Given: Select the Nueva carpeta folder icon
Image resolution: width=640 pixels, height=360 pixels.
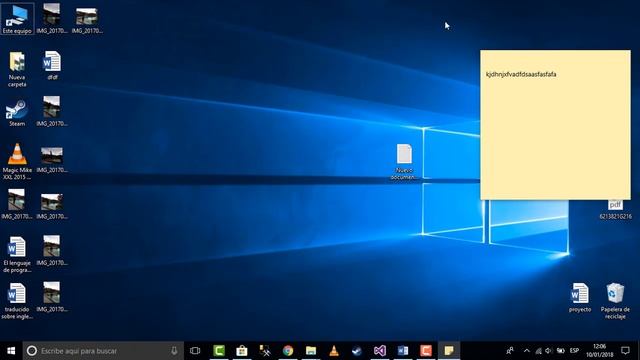Looking at the screenshot, I should point(17,69).
